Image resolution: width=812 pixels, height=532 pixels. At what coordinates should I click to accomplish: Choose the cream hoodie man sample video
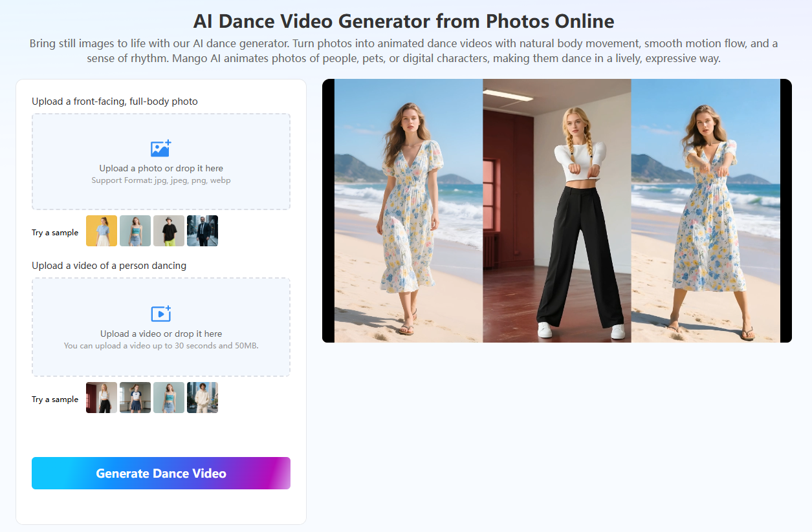[x=203, y=398]
